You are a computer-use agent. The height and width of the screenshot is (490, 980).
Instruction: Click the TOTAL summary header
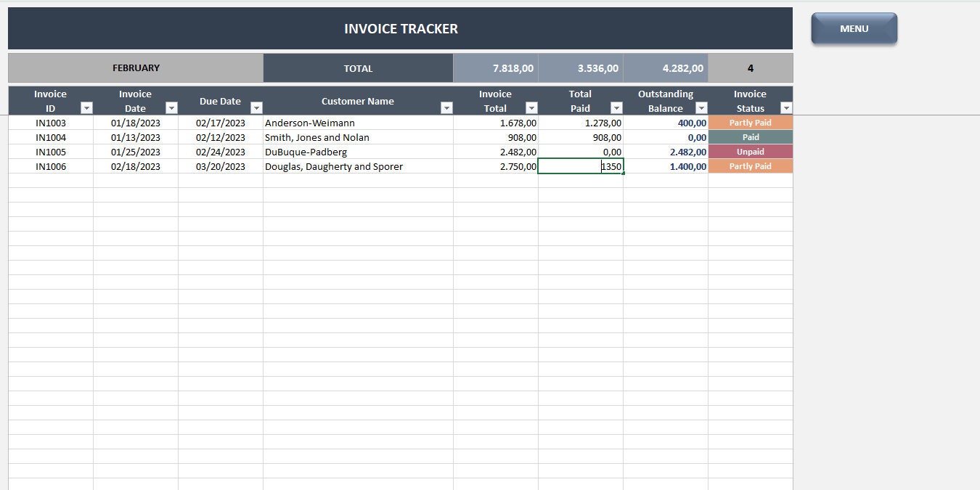click(x=358, y=67)
